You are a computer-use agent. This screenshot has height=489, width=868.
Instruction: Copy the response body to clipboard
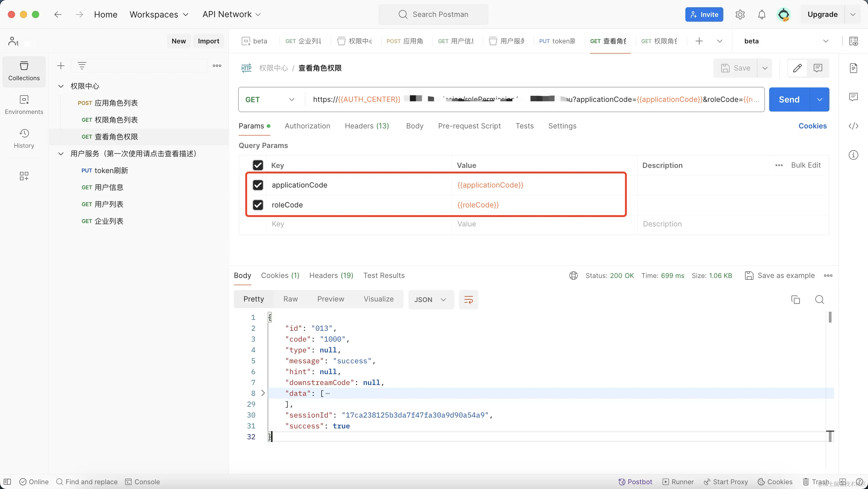point(795,300)
